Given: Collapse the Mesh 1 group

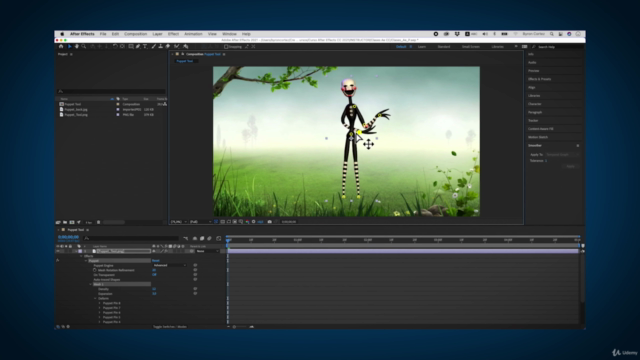Looking at the screenshot, I should (x=91, y=284).
